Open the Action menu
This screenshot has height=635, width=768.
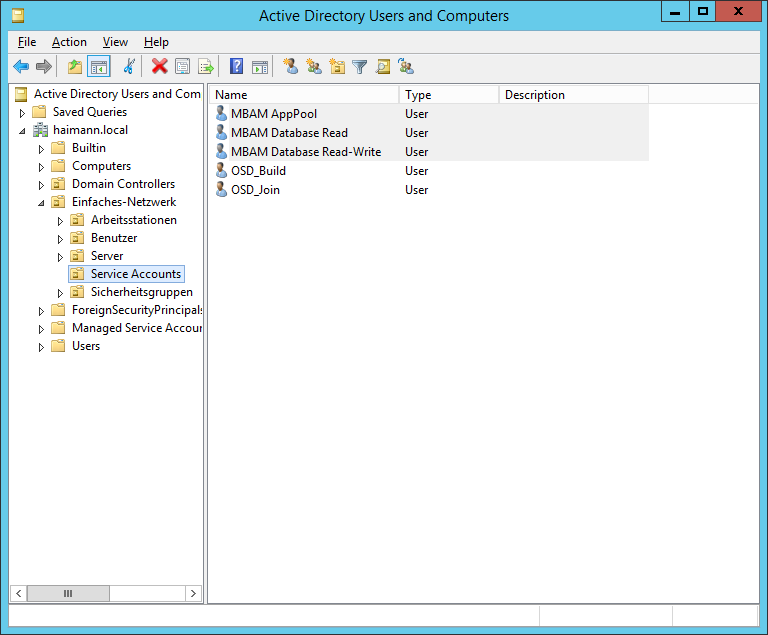click(70, 42)
